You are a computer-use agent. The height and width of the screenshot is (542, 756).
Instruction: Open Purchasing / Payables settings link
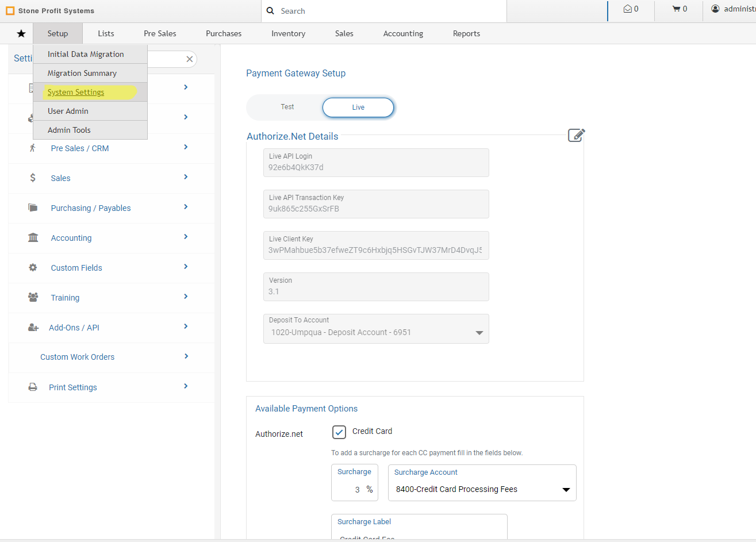click(91, 208)
